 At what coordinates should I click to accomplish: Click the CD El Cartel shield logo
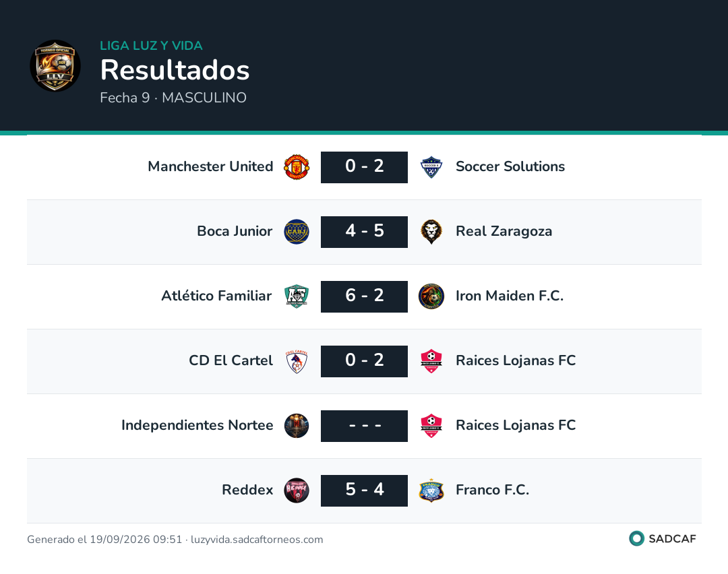[297, 361]
